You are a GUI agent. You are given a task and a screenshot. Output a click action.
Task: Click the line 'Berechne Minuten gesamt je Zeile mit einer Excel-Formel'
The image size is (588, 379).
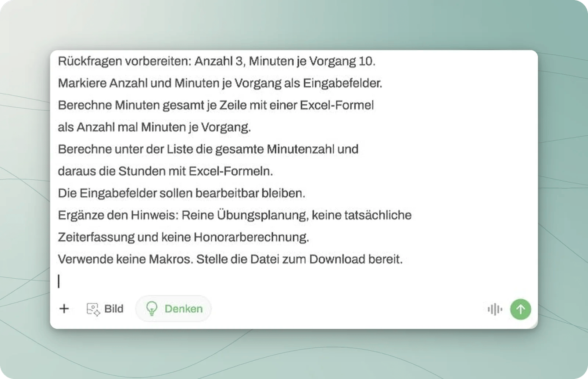pos(216,105)
